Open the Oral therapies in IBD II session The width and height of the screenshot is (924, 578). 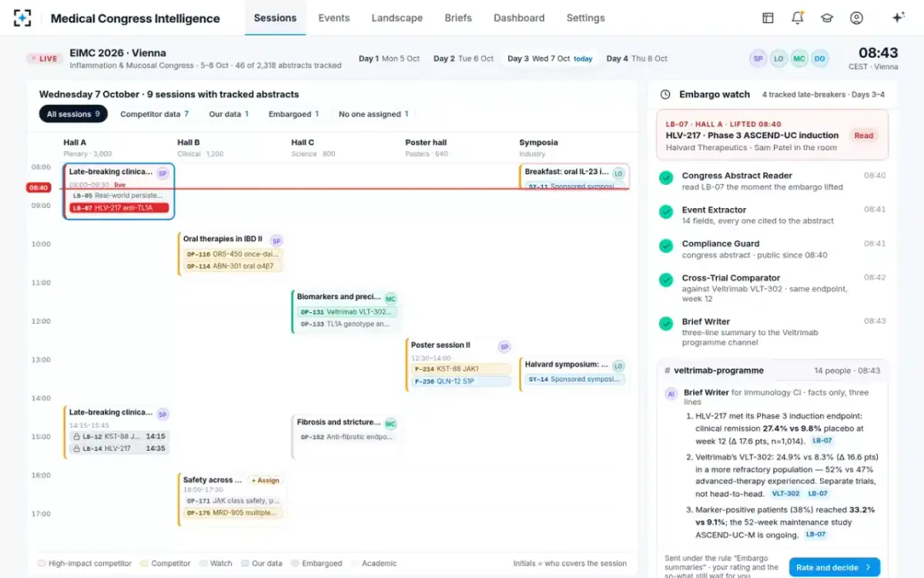[231, 254]
